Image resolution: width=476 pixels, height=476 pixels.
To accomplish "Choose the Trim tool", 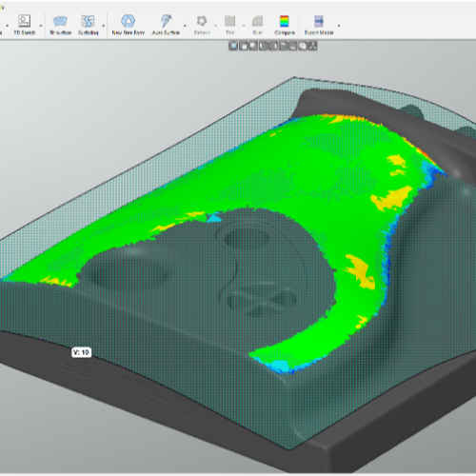I will coord(230,25).
